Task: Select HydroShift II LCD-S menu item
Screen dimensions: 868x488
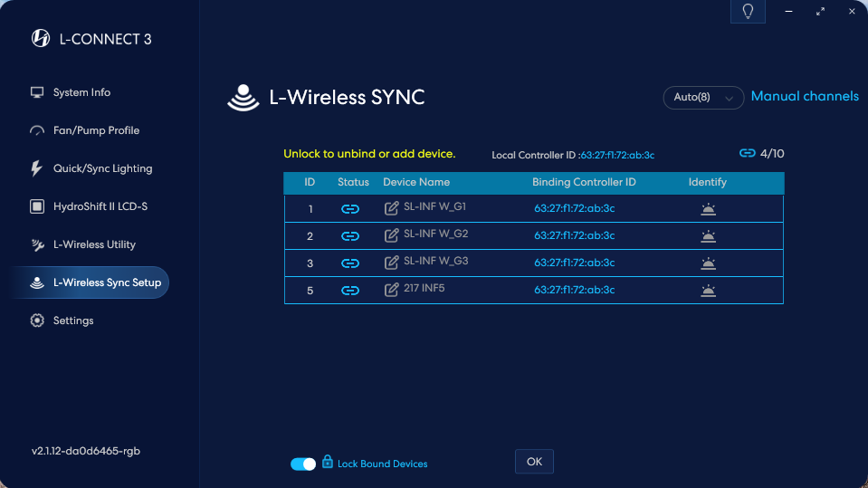Action: [100, 206]
